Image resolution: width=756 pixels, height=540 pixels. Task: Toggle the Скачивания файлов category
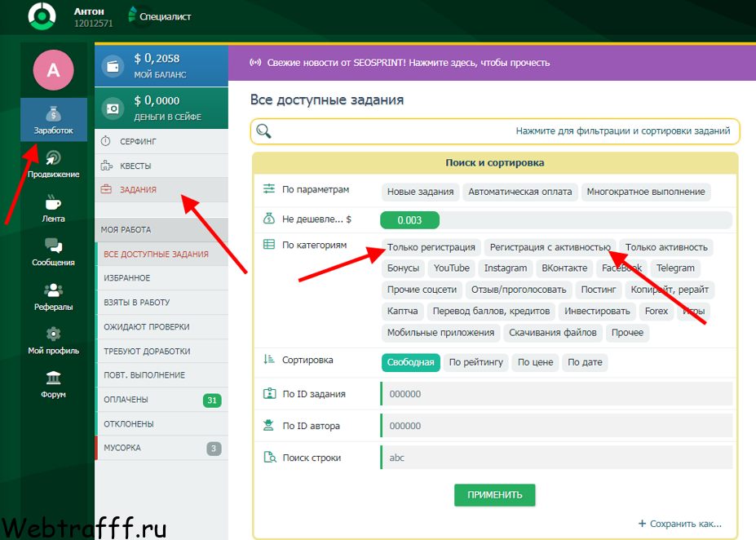[x=553, y=333]
